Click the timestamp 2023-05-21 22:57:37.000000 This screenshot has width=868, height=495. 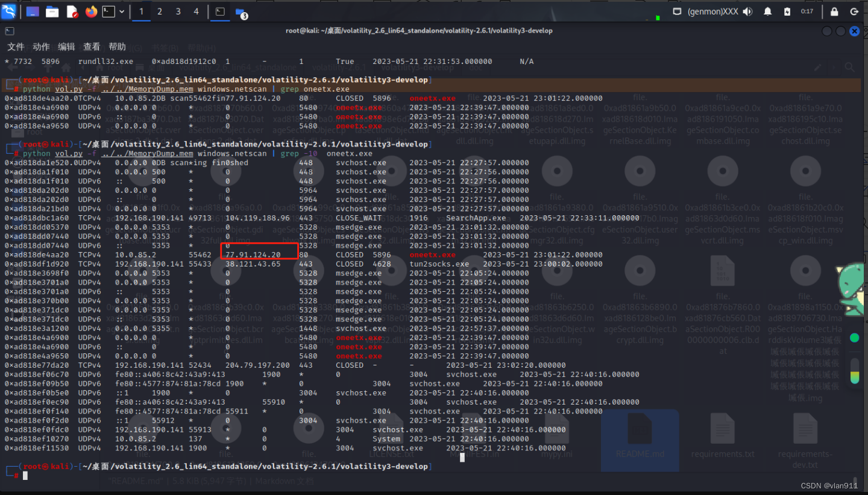tap(469, 329)
